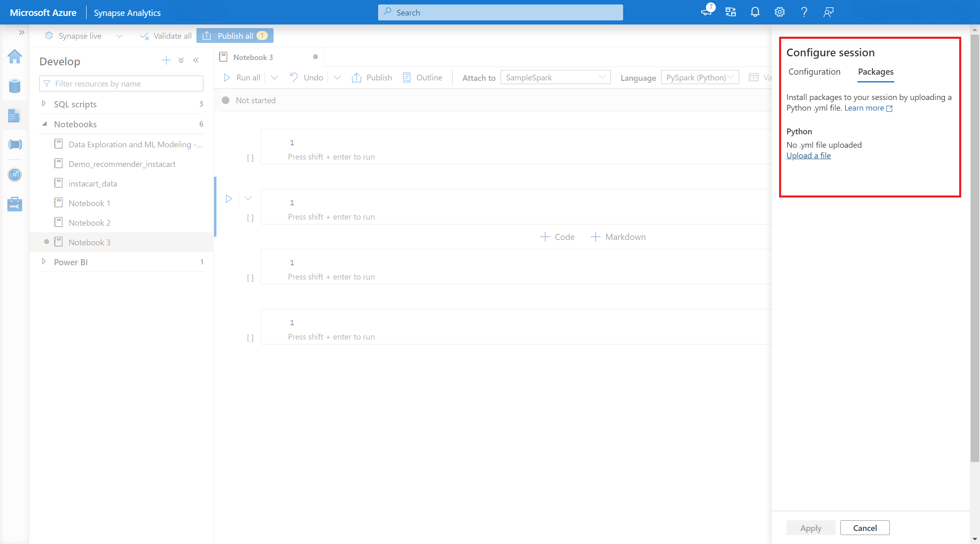Select the Packages tab
Screen dimensions: 980x544
pyautogui.click(x=875, y=72)
